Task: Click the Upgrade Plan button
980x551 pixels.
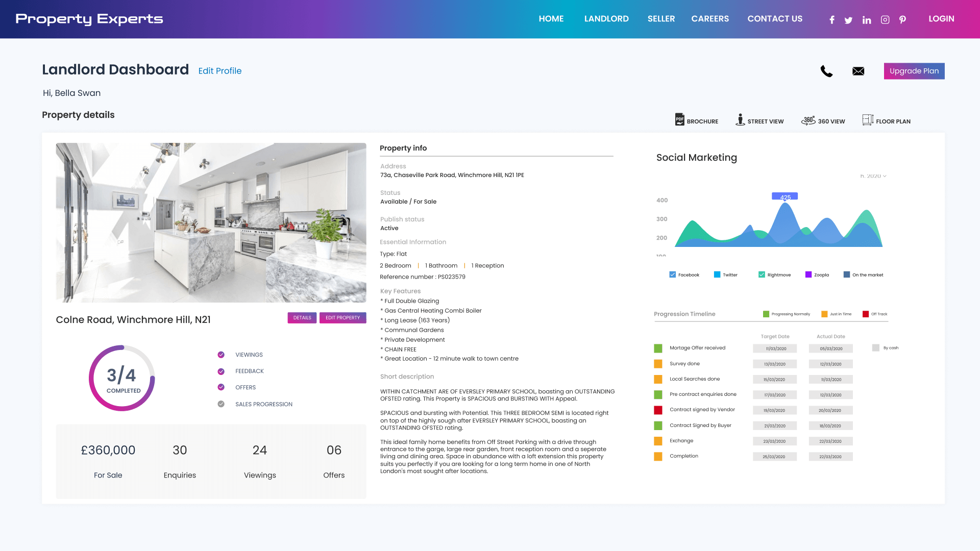Action: 914,71
